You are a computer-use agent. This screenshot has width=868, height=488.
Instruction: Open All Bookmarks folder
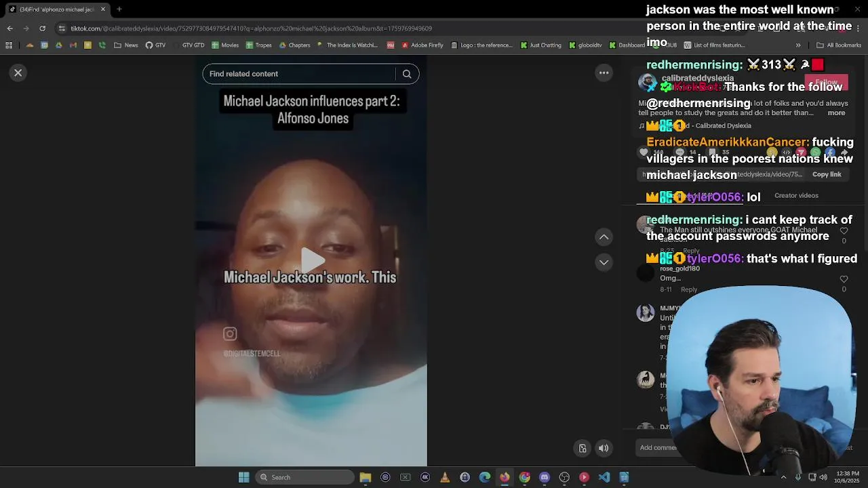[x=839, y=45]
